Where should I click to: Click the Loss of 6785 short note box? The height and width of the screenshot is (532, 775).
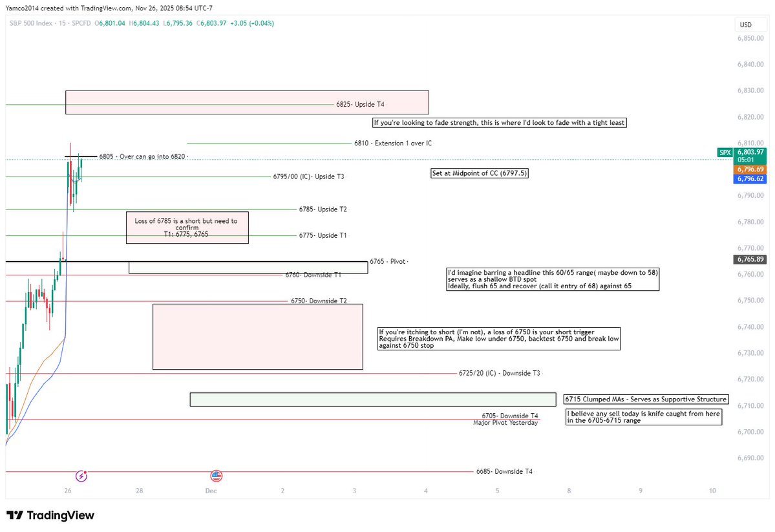point(187,227)
